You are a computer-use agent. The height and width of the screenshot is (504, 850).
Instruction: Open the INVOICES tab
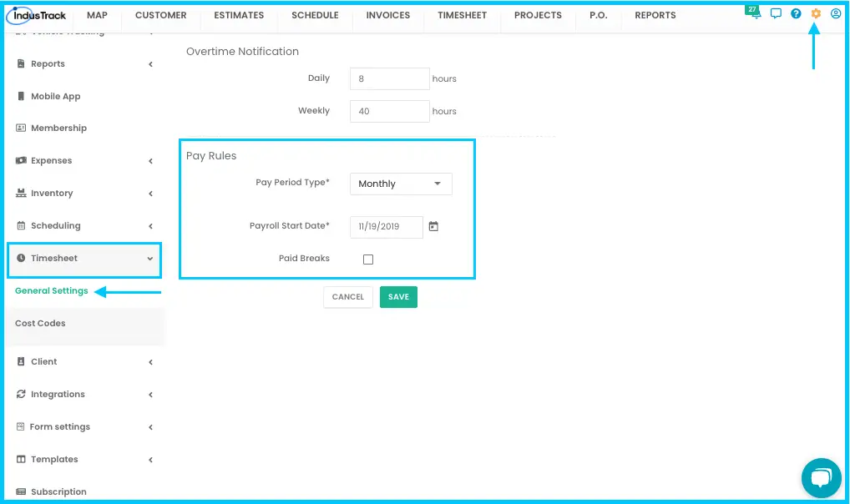tap(388, 15)
